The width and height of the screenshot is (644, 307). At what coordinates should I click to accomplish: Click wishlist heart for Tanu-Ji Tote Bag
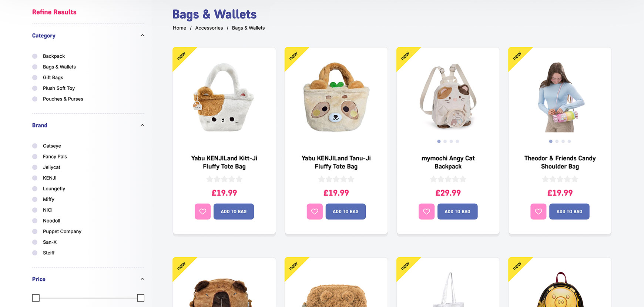(x=315, y=211)
